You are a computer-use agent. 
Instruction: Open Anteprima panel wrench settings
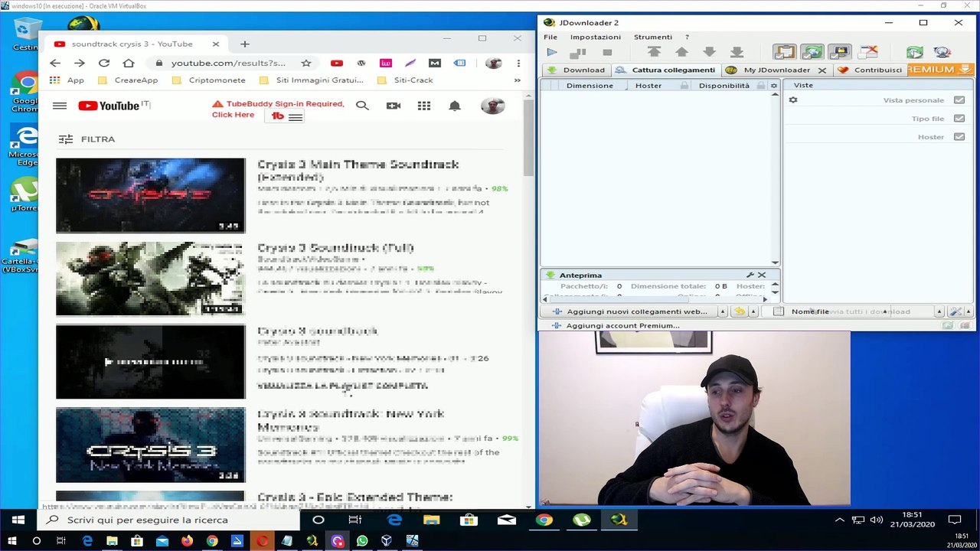pos(750,275)
